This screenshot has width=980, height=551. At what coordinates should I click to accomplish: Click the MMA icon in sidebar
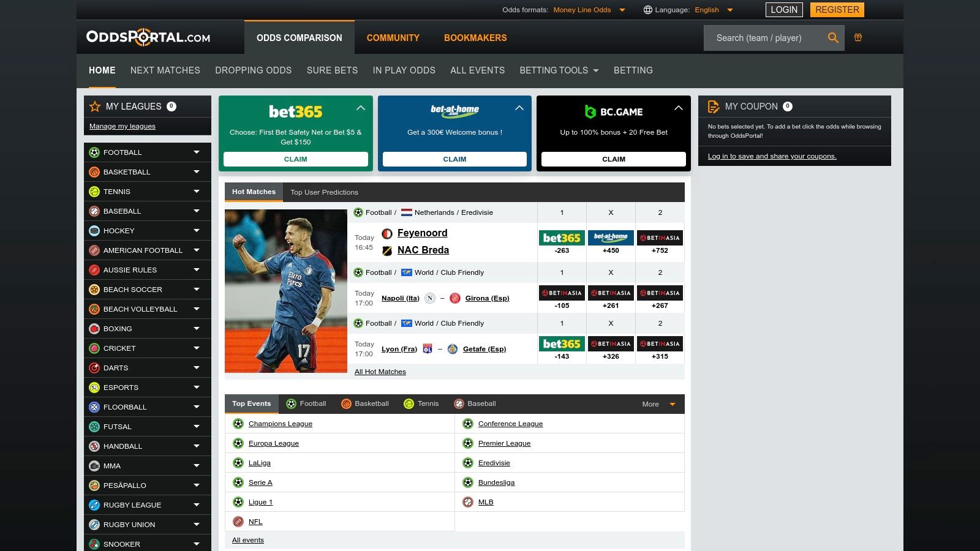94,466
